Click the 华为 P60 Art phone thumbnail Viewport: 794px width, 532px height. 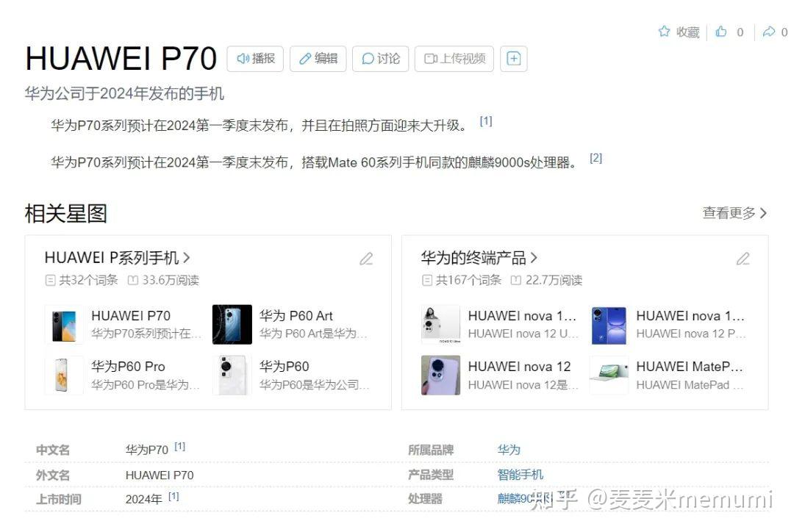232,325
